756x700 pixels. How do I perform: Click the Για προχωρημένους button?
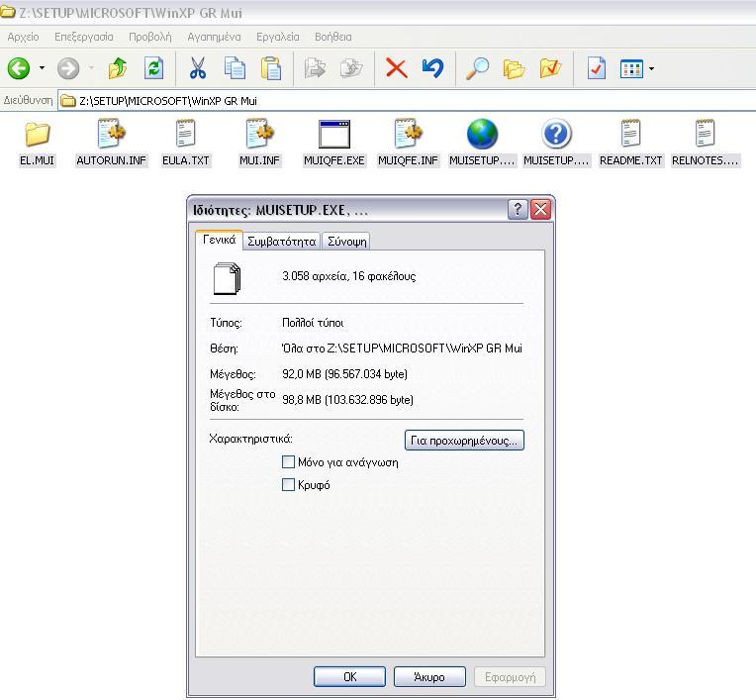pyautogui.click(x=464, y=440)
